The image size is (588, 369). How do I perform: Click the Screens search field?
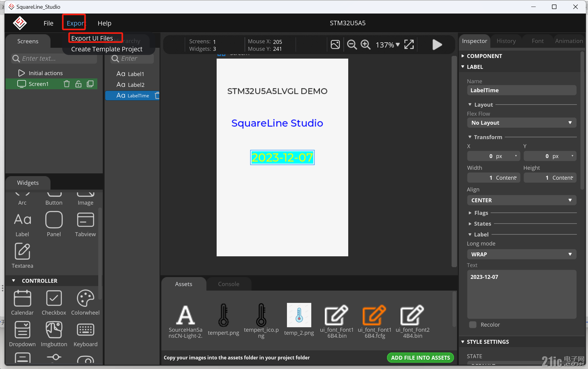point(54,58)
